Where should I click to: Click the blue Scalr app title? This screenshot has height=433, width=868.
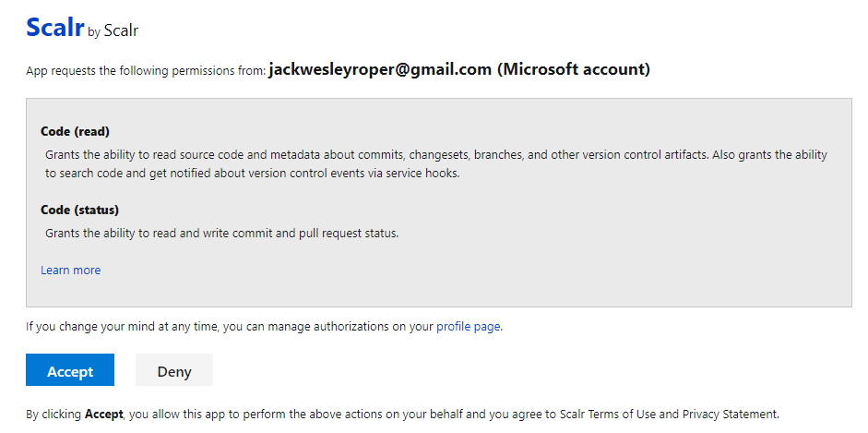click(x=54, y=29)
